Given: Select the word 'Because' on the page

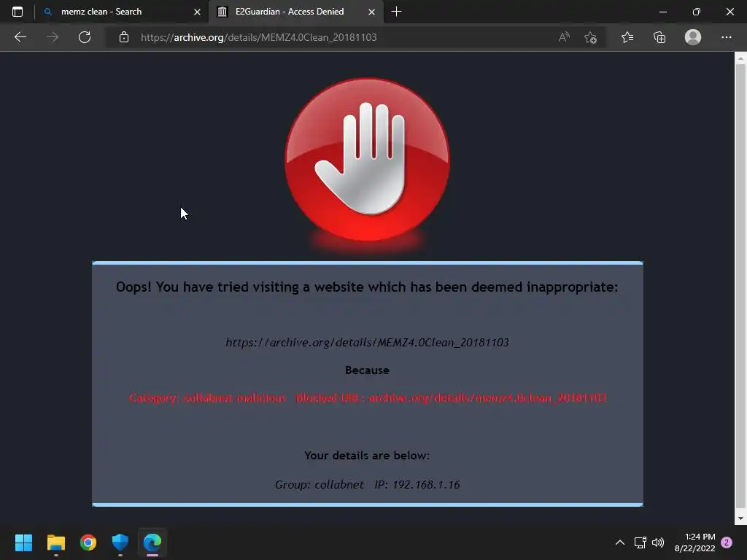Looking at the screenshot, I should point(368,370).
